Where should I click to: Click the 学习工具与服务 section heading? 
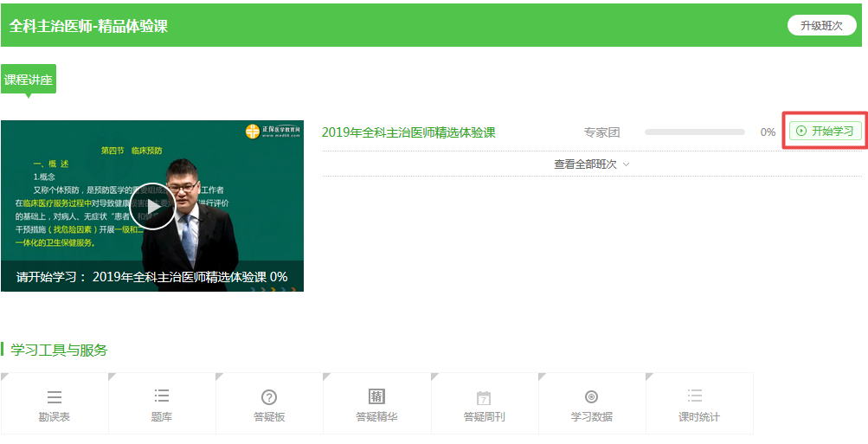point(59,350)
